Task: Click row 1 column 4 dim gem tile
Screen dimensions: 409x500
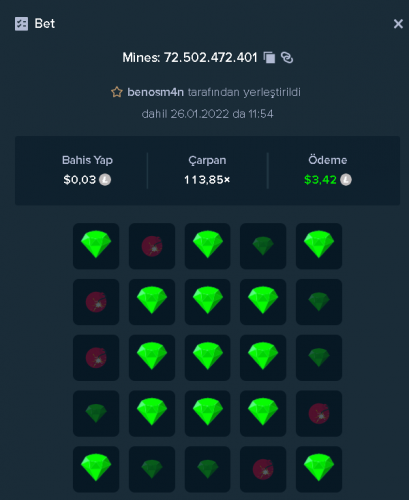Action: (x=263, y=246)
